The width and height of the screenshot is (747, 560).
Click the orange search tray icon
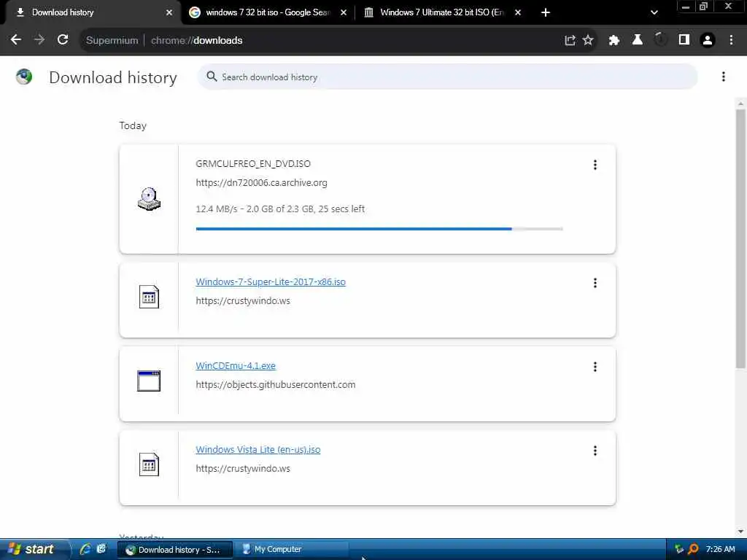pyautogui.click(x=693, y=549)
